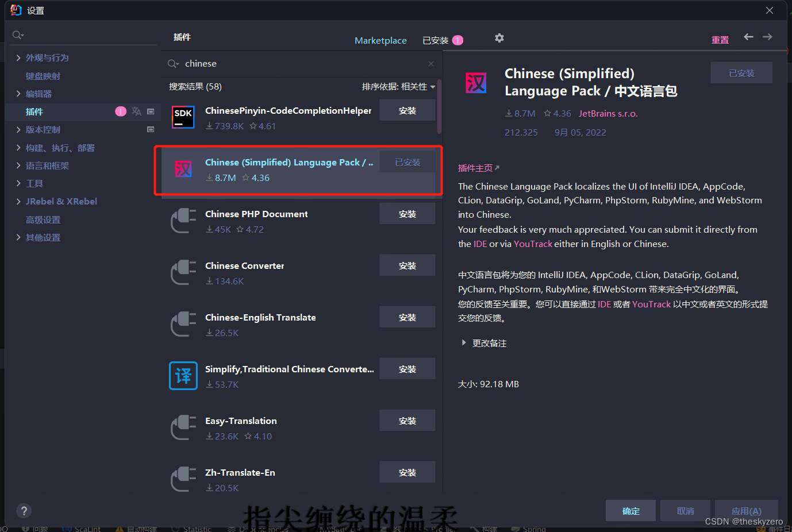The width and height of the screenshot is (792, 532).
Task: Select 插件 in settings tree
Action: (x=34, y=111)
